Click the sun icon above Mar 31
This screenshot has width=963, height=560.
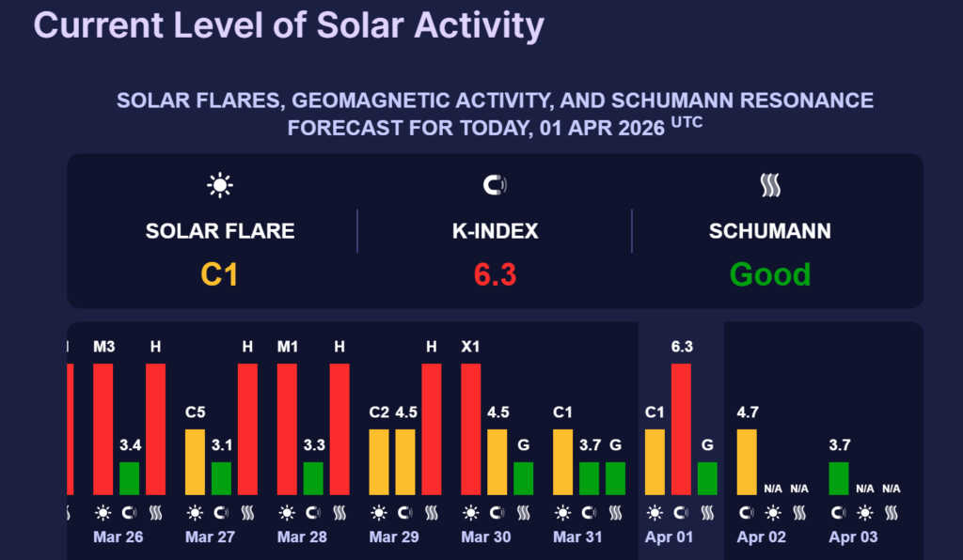(x=562, y=513)
